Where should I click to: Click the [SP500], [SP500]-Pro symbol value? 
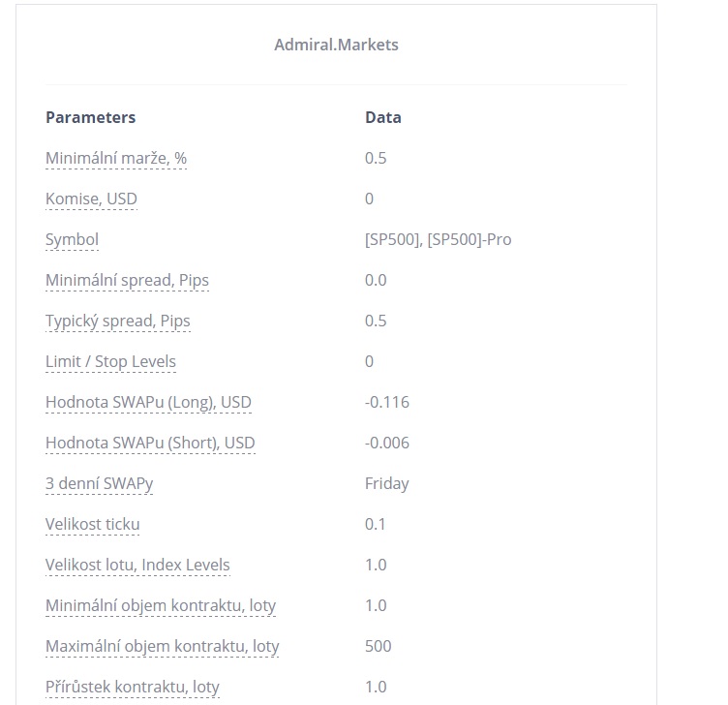tap(438, 239)
